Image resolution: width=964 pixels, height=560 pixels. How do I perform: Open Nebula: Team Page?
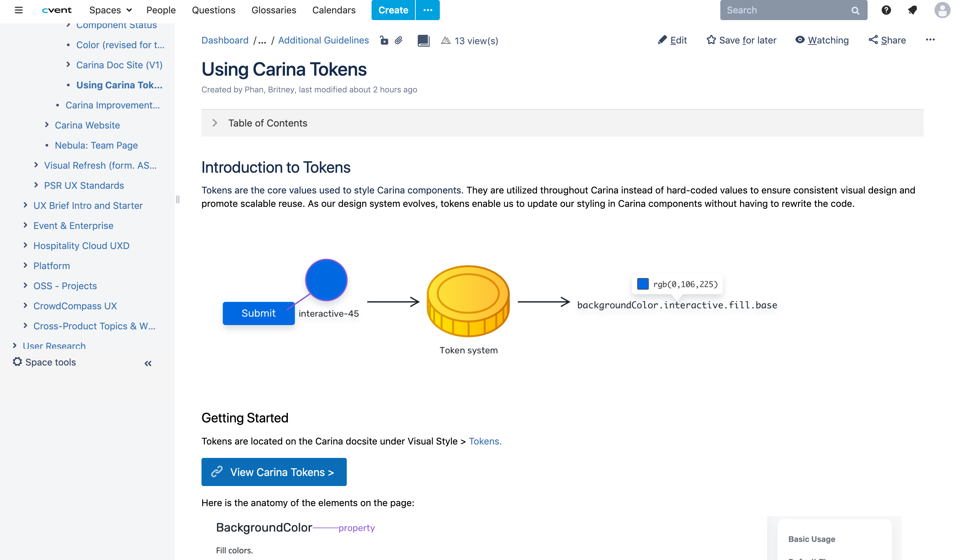coord(96,145)
